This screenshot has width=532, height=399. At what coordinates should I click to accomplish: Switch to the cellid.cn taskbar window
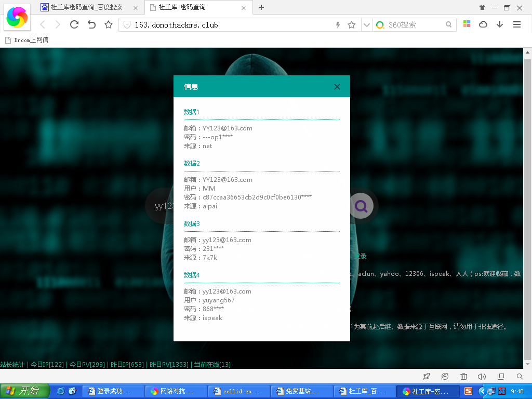pos(238,391)
